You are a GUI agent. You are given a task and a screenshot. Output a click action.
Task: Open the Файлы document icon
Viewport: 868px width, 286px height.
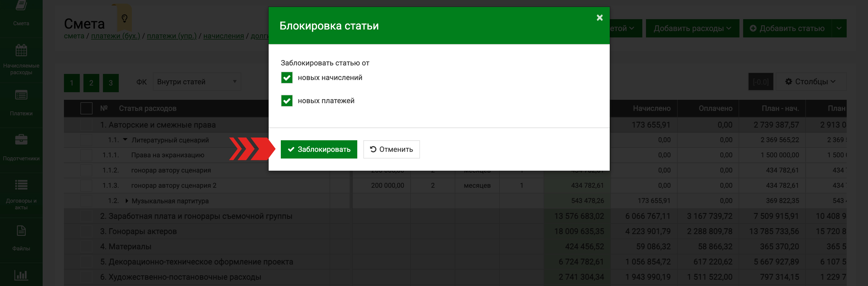tap(21, 231)
